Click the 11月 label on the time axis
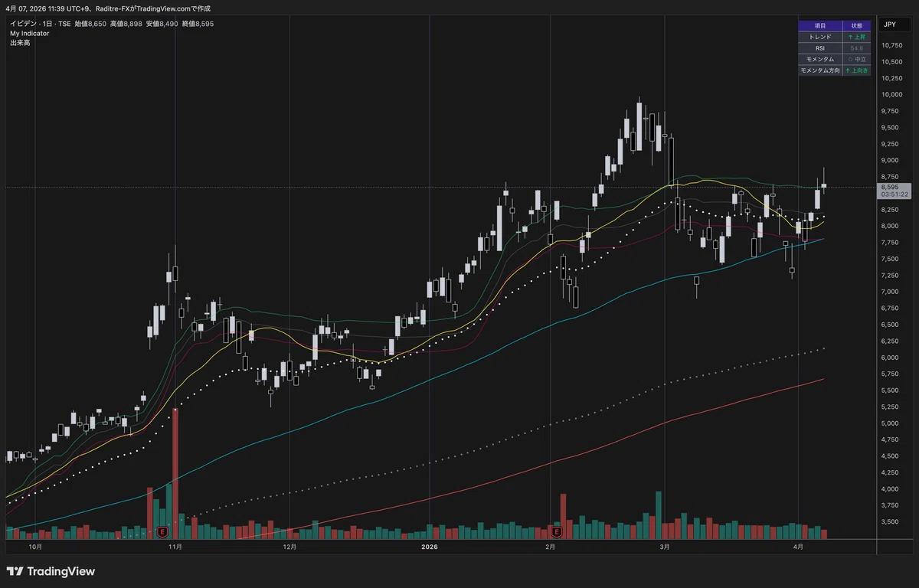 175,547
